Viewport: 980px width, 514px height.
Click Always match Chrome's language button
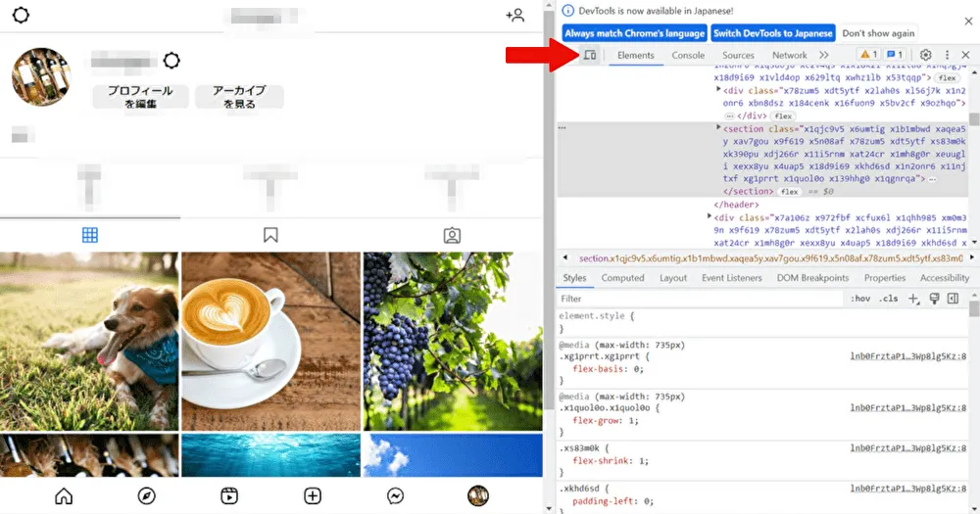(x=634, y=33)
